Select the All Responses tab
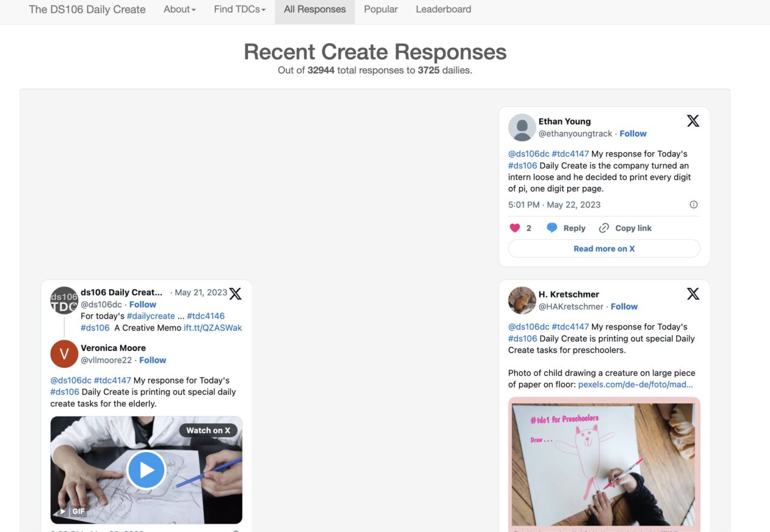770x532 pixels. point(315,10)
